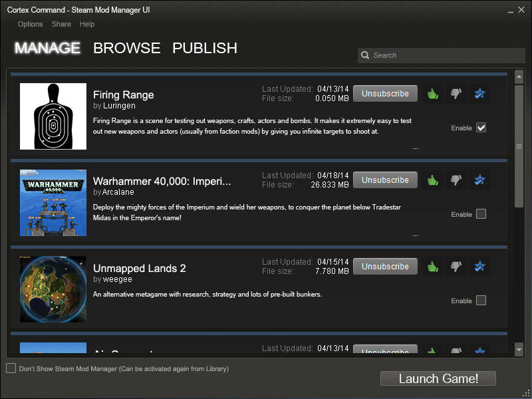
Task: Open the Warhammer 40,000 thumbnail
Action: coord(53,203)
